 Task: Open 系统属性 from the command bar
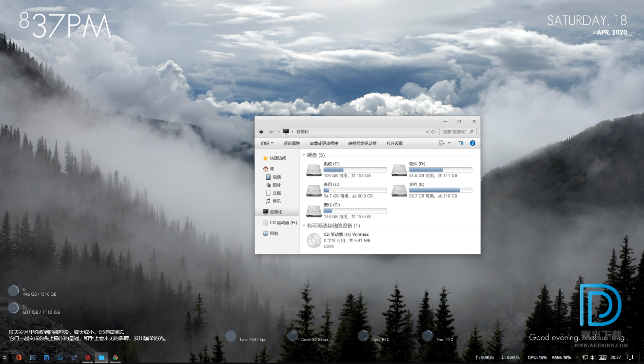(292, 143)
